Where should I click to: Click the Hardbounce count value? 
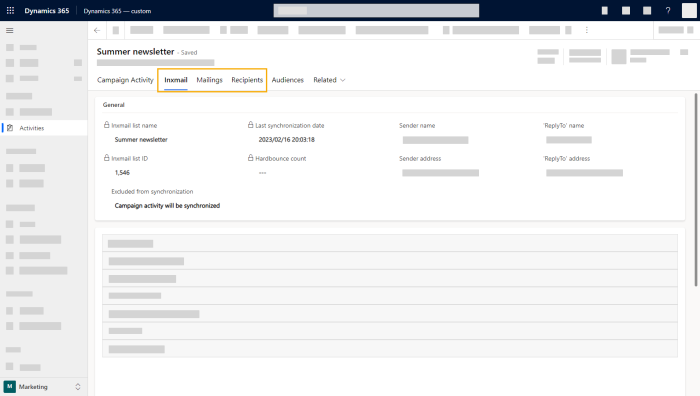point(262,173)
